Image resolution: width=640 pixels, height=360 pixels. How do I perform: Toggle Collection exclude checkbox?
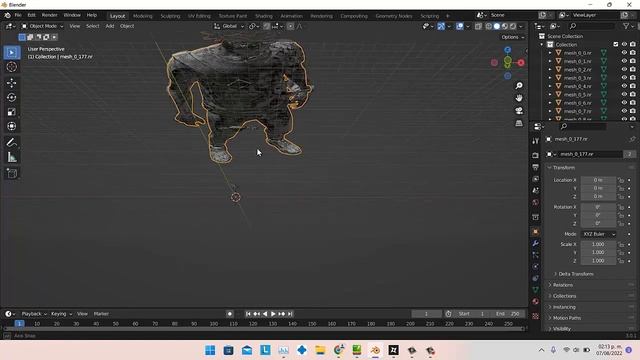click(616, 44)
